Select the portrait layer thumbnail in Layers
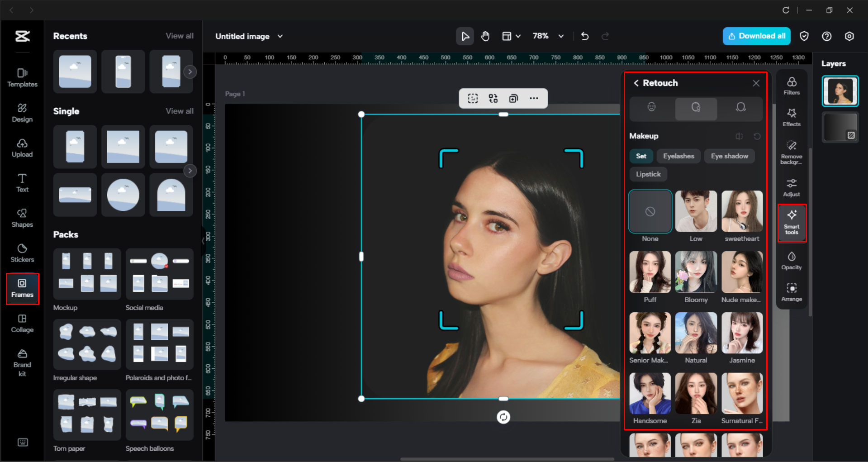Screen dimensions: 868x462 840,90
